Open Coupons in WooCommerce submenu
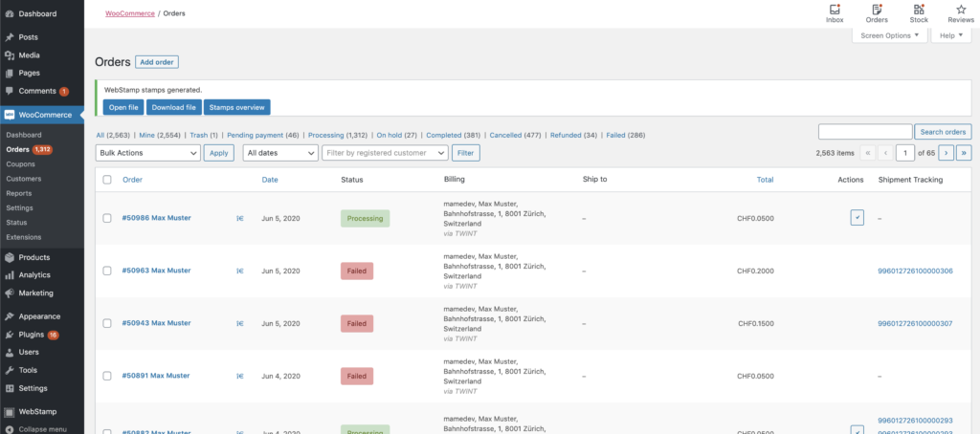This screenshot has height=434, width=980. coord(19,164)
